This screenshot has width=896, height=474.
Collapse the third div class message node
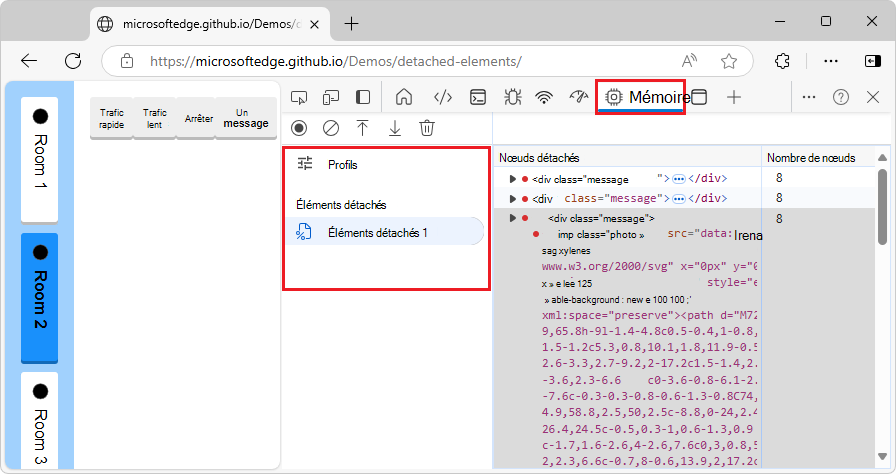513,218
